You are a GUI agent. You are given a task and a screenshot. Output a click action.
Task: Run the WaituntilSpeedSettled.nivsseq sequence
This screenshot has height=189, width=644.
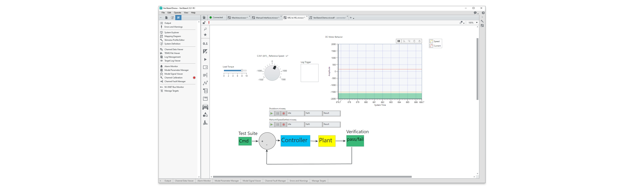(x=272, y=124)
